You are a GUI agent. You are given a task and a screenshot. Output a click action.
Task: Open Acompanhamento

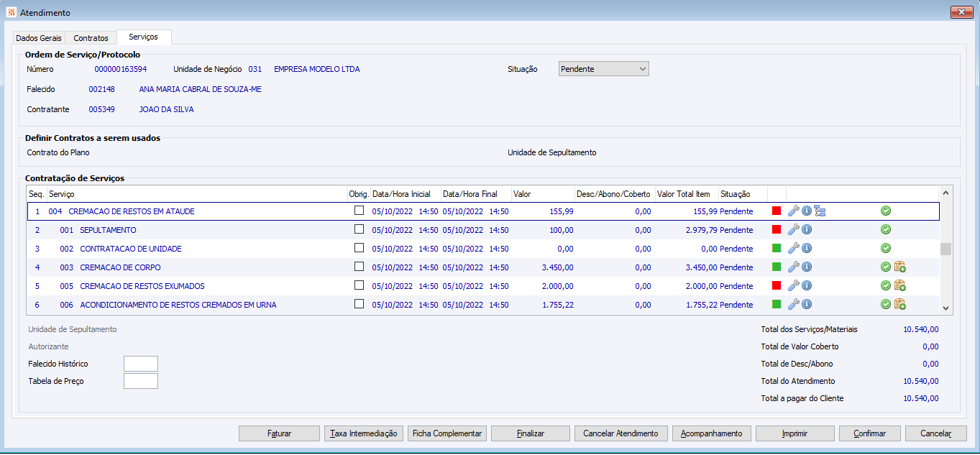pyautogui.click(x=712, y=433)
